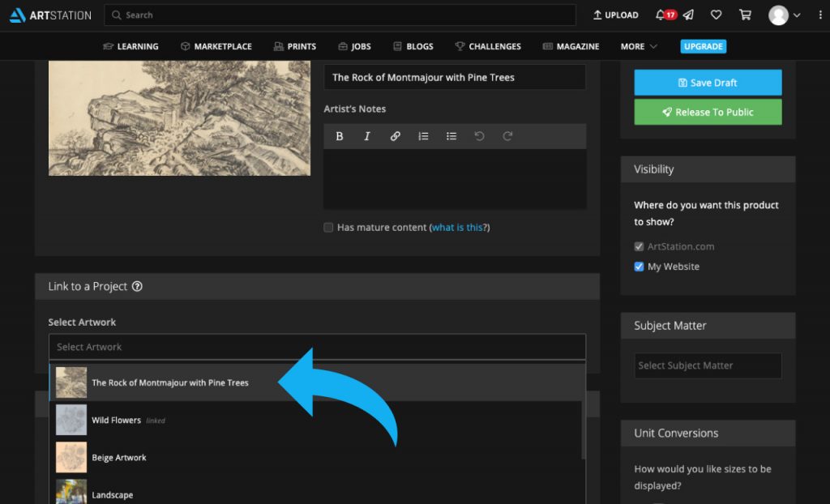Click the ArtStation logo
830x504 pixels.
pos(50,15)
